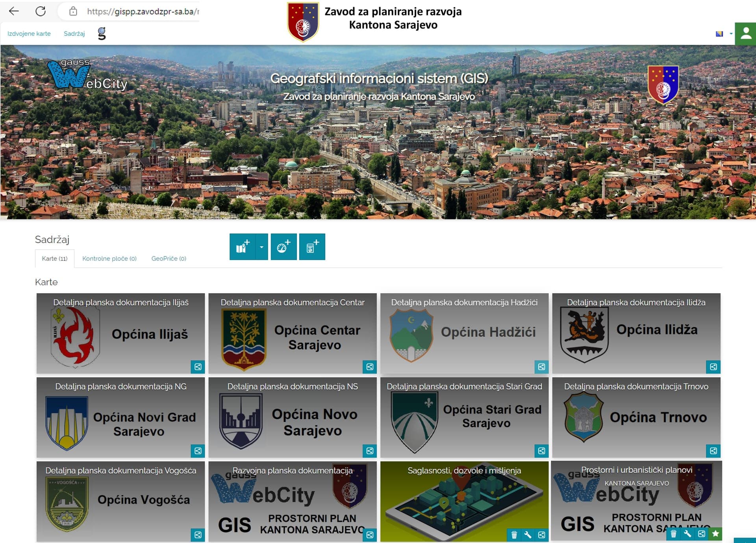Click the Kanton Sarajevo coat of arms header logo
Viewport: 756px width, 543px height.
tap(303, 22)
